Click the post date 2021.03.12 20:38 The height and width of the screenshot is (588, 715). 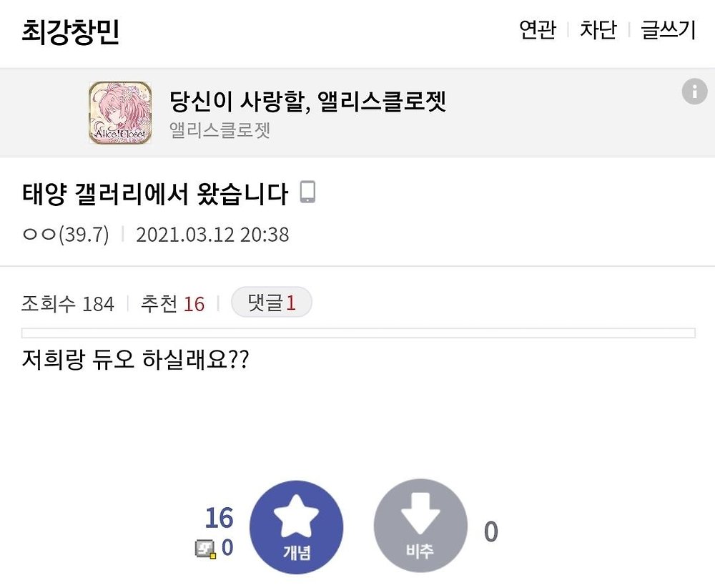[x=212, y=235]
